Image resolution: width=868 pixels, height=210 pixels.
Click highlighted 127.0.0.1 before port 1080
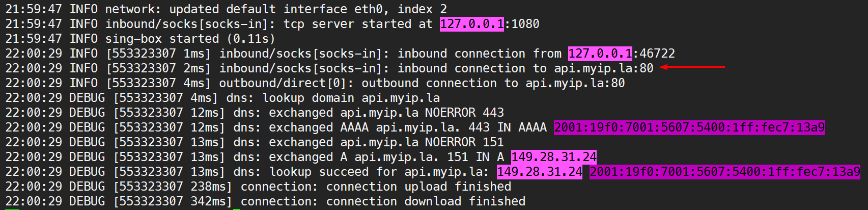click(471, 24)
